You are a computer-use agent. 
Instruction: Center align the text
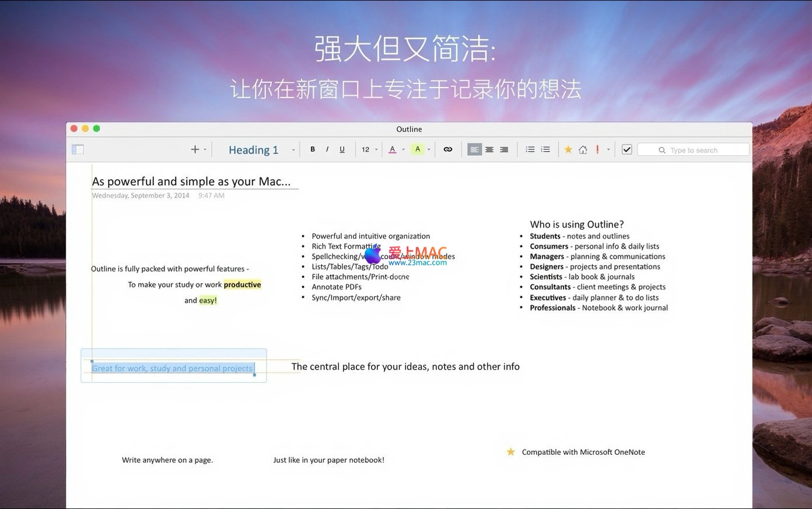[x=489, y=149]
